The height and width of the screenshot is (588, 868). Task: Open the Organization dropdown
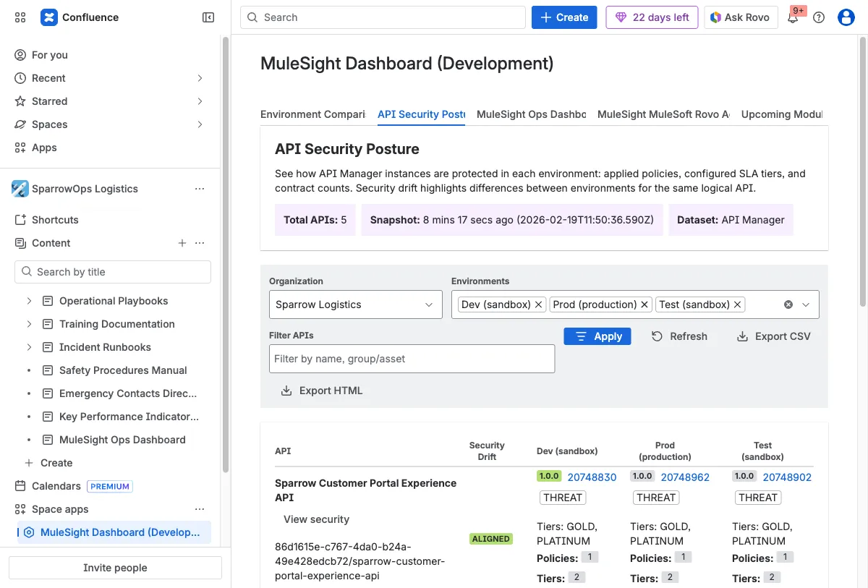[x=354, y=304]
